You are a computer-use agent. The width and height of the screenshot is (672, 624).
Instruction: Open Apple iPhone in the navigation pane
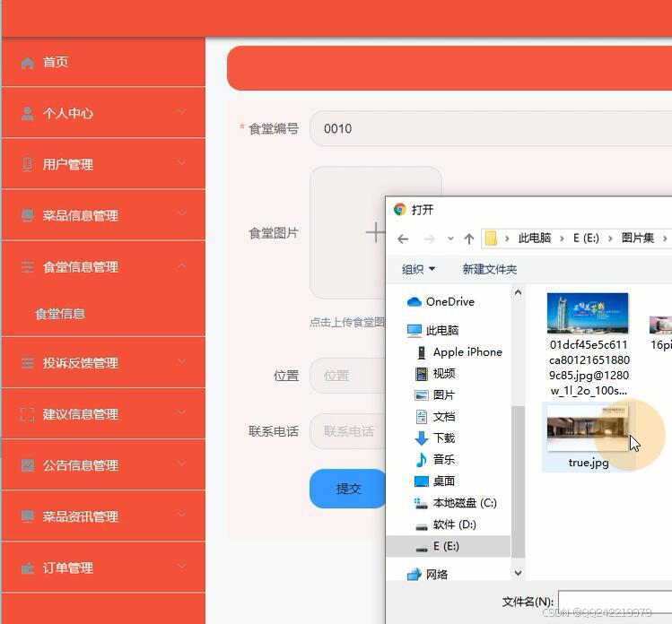pos(459,352)
